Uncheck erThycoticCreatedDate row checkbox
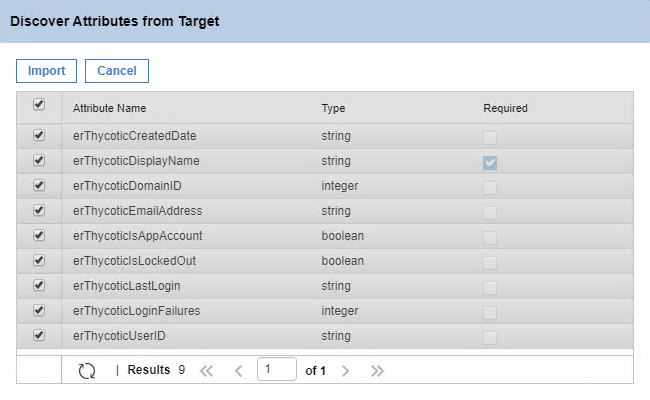Viewport: 650px width, 400px height. pyautogui.click(x=39, y=136)
